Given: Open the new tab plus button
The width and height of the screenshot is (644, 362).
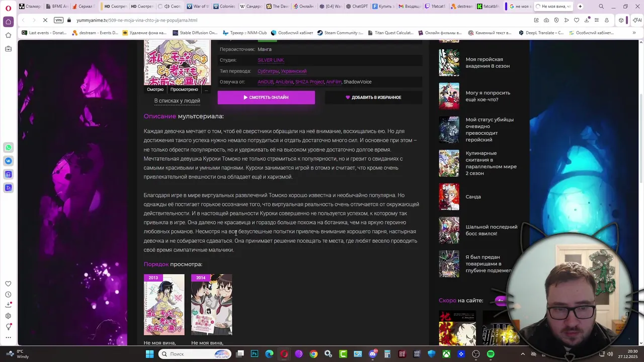Looking at the screenshot, I should coord(580,7).
